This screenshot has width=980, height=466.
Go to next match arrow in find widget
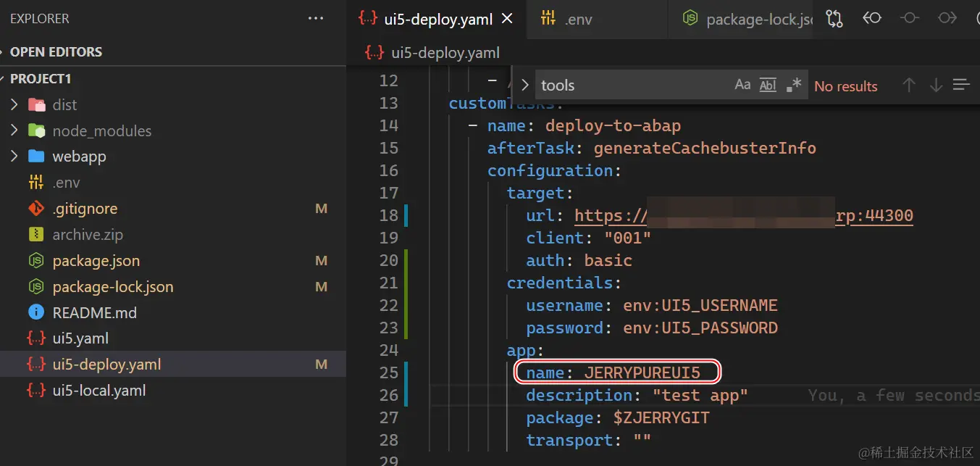click(936, 86)
